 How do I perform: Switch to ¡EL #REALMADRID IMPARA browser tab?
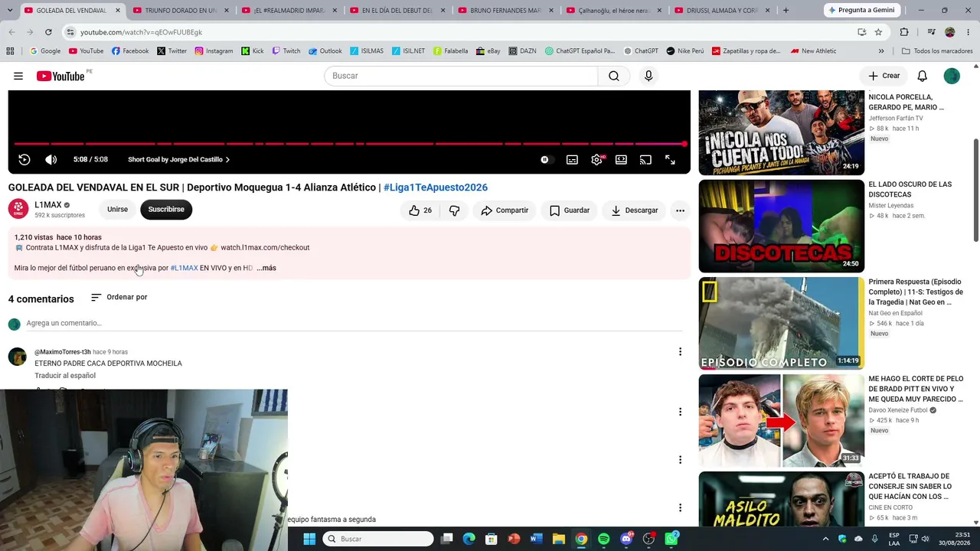pos(289,11)
